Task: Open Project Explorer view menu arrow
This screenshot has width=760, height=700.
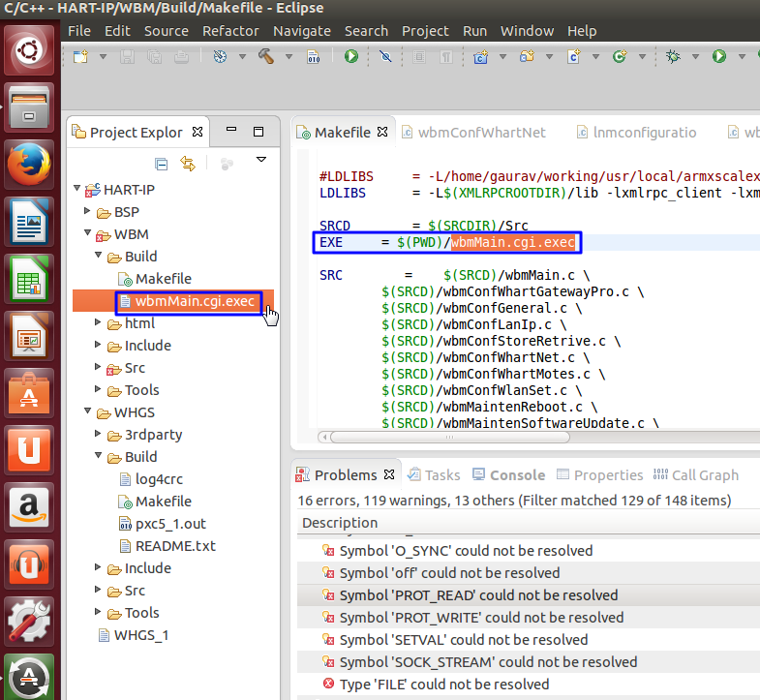Action: 260,160
